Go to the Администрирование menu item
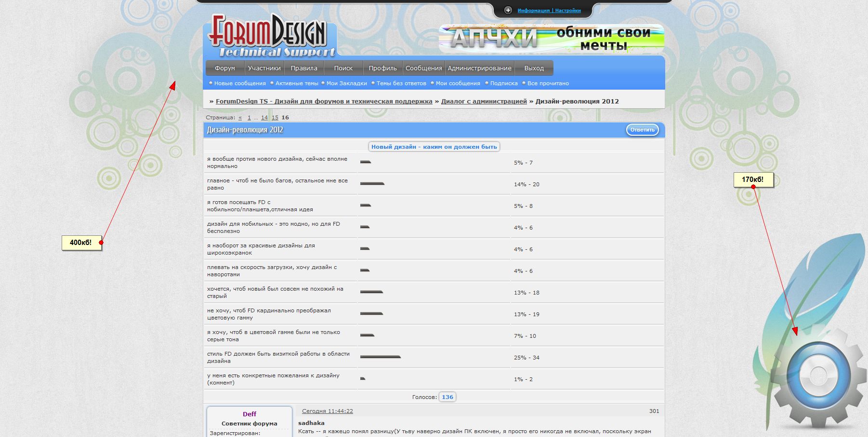868x437 pixels. click(480, 68)
